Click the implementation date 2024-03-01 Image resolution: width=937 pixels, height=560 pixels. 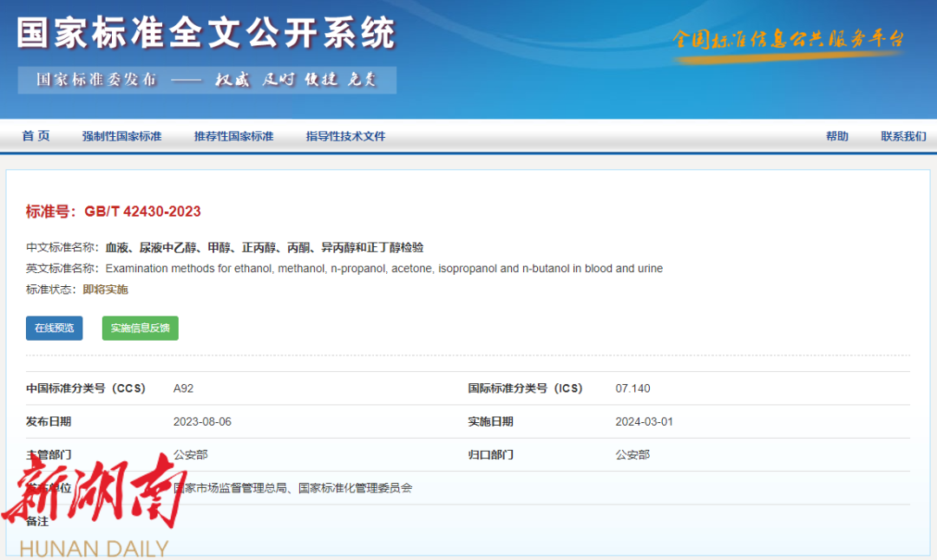click(644, 422)
